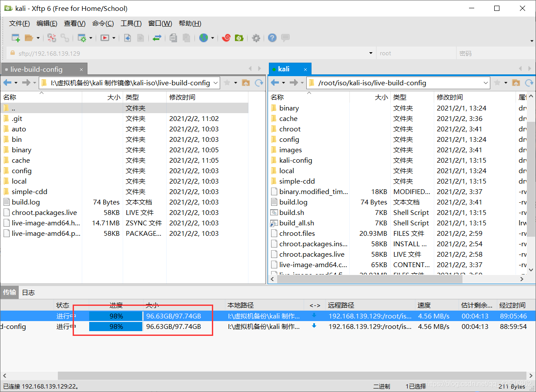Click the Open Session folder icon
The width and height of the screenshot is (536, 392).
pos(29,38)
